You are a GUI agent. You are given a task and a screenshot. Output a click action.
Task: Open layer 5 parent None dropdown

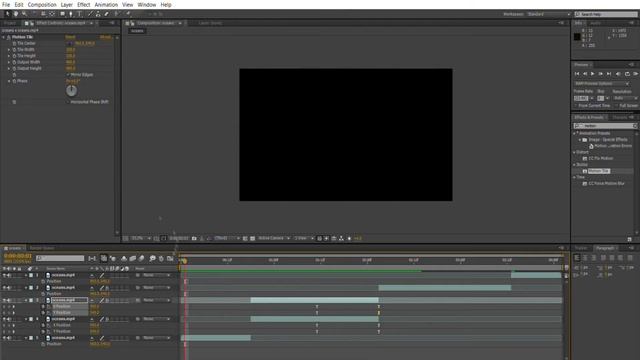point(156,338)
